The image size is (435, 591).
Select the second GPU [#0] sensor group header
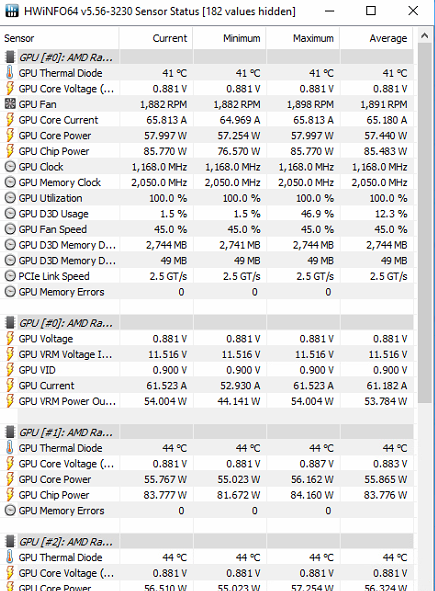click(208, 323)
